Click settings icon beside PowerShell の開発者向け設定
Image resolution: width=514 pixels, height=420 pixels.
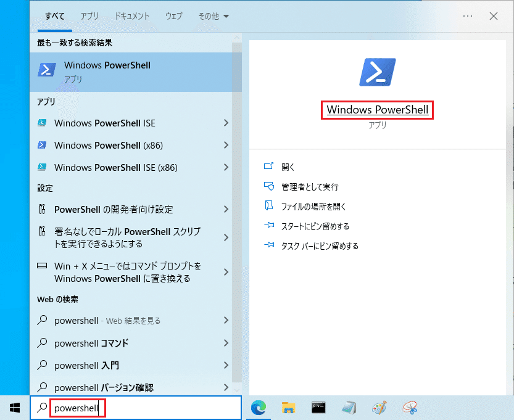click(42, 209)
